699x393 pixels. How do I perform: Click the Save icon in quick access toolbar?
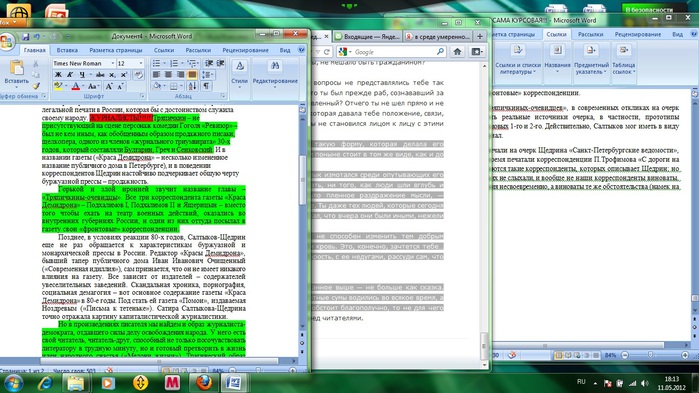25,37
